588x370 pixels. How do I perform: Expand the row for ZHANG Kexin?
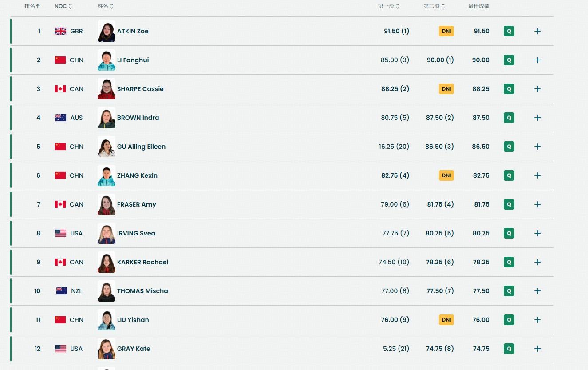[537, 175]
